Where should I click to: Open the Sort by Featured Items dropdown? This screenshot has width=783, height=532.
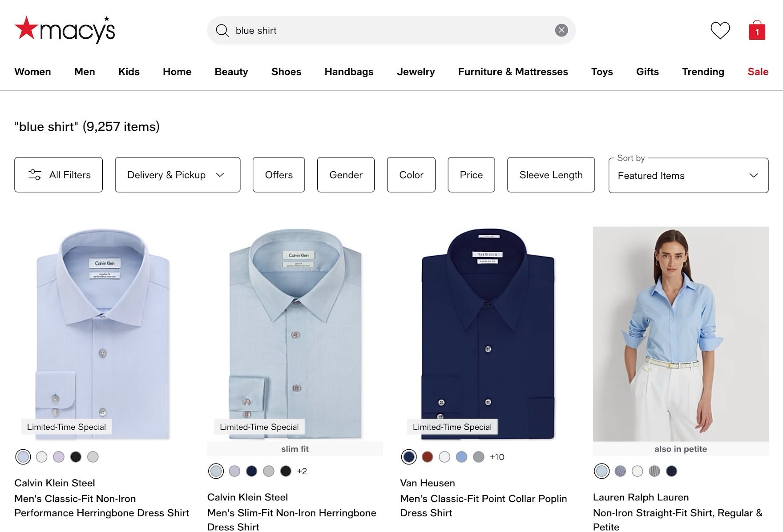pyautogui.click(x=687, y=176)
